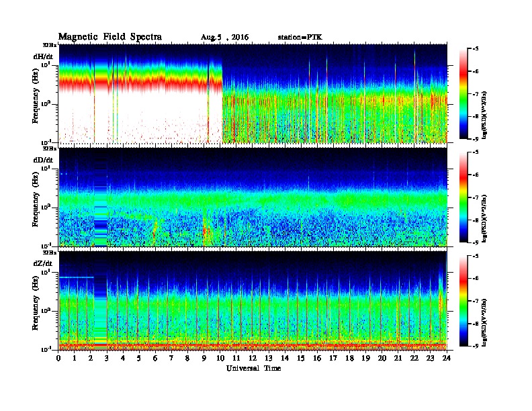Click hour tick label "17" on time axis

[x=333, y=359]
